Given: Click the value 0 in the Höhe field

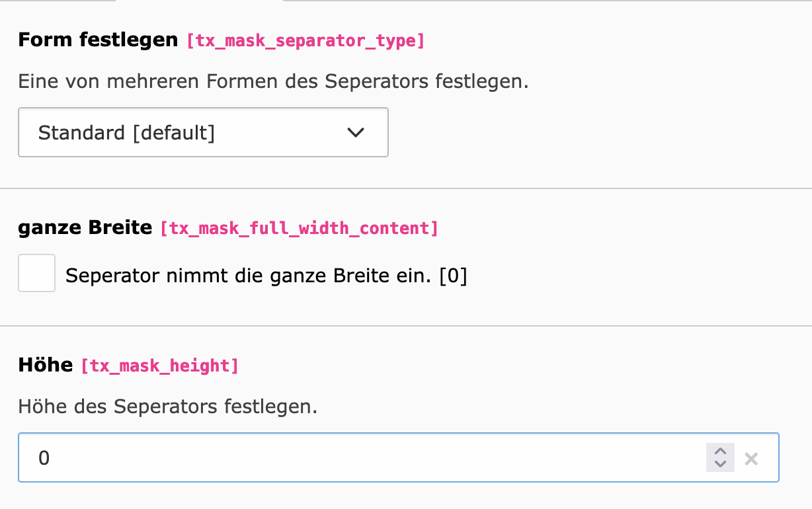Looking at the screenshot, I should pyautogui.click(x=44, y=458).
